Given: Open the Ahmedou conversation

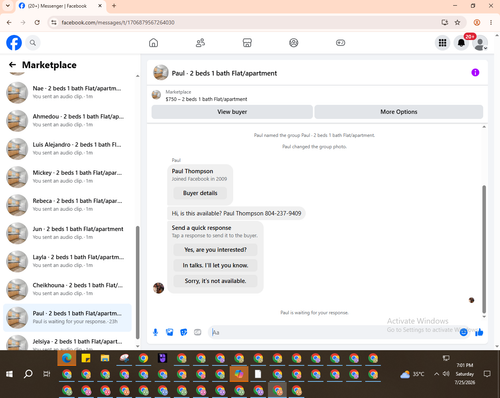Looking at the screenshot, I should click(67, 120).
